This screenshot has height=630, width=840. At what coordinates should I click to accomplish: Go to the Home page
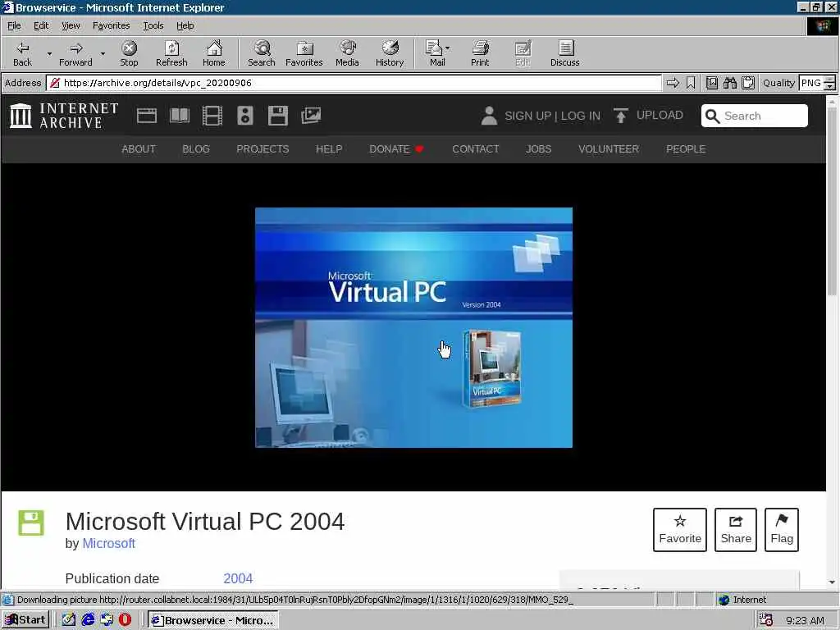[214, 53]
